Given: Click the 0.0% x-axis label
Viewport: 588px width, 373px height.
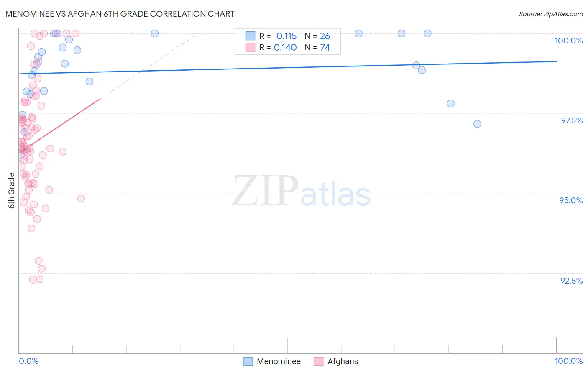Looking at the screenshot, I should click(28, 361).
